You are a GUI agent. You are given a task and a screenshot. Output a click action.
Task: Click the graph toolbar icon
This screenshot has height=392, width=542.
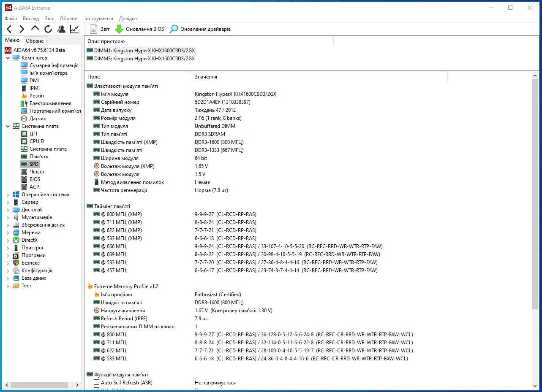tap(74, 29)
